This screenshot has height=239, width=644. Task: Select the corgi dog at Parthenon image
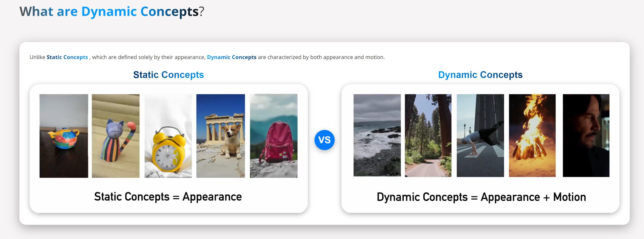click(x=221, y=136)
